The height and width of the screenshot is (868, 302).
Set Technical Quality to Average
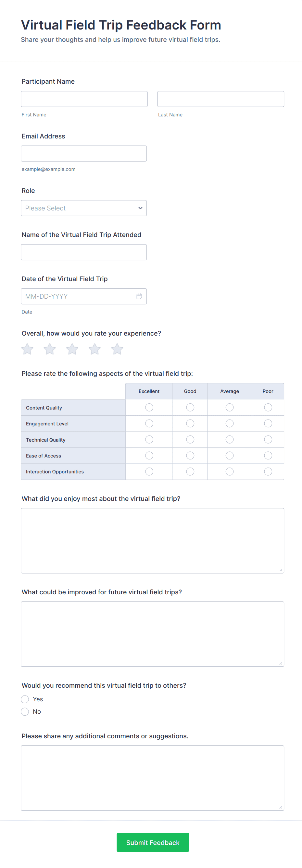(x=230, y=439)
